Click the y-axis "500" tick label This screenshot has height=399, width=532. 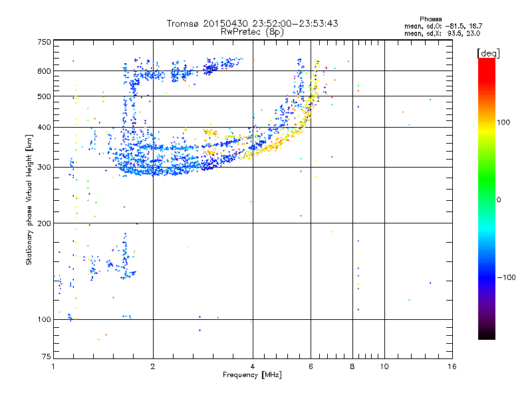44,96
